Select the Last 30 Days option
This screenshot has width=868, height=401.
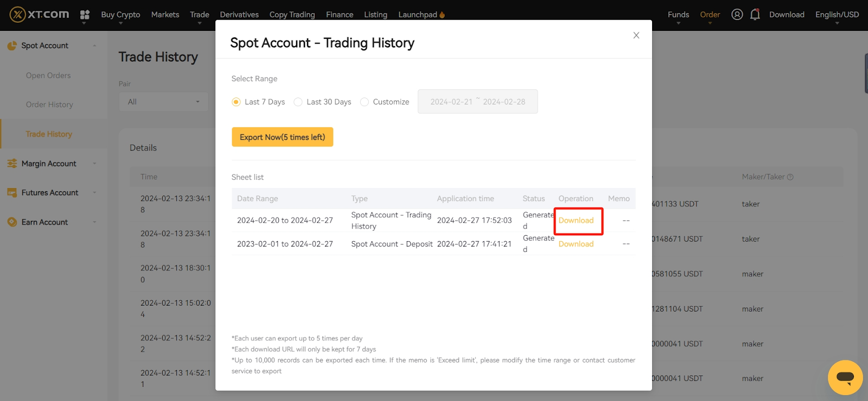298,102
